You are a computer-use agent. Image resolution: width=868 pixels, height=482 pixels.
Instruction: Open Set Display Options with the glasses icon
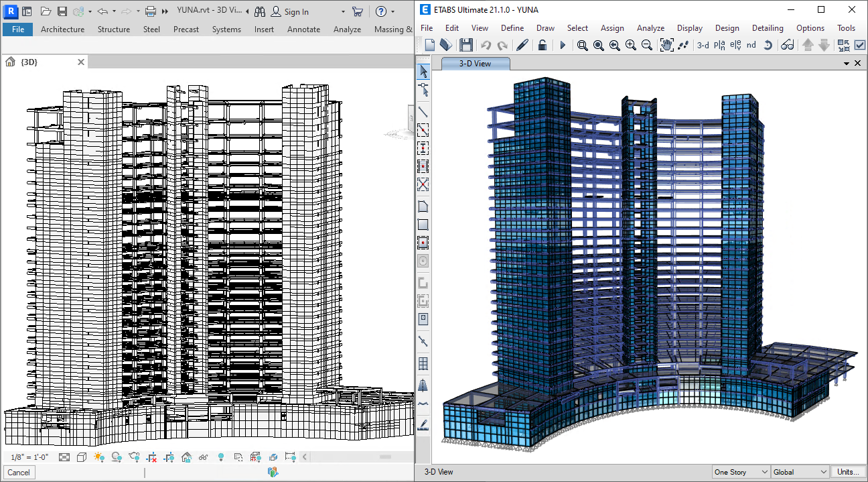click(x=788, y=45)
